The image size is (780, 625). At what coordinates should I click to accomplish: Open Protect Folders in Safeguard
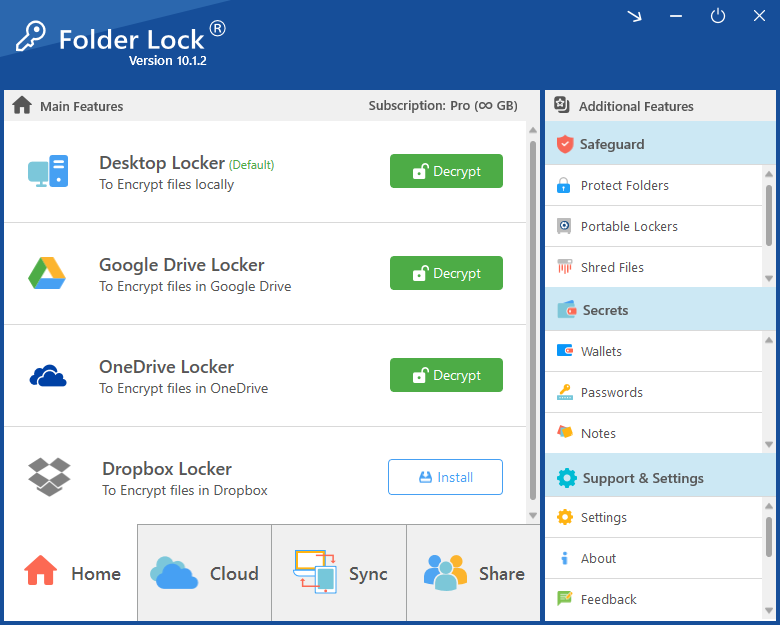point(624,185)
